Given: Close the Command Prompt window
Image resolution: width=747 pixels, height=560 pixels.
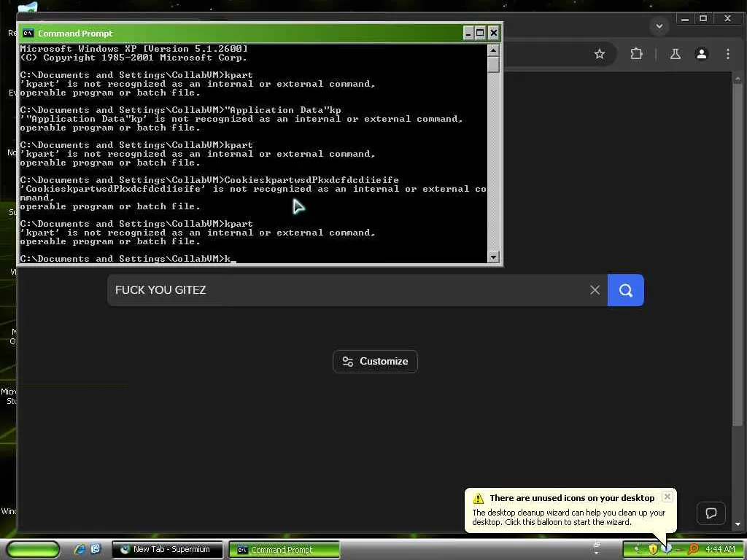Looking at the screenshot, I should 494,33.
